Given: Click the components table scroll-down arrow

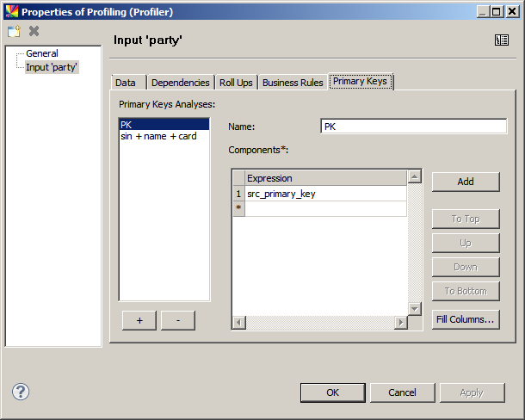Looking at the screenshot, I should pos(415,308).
